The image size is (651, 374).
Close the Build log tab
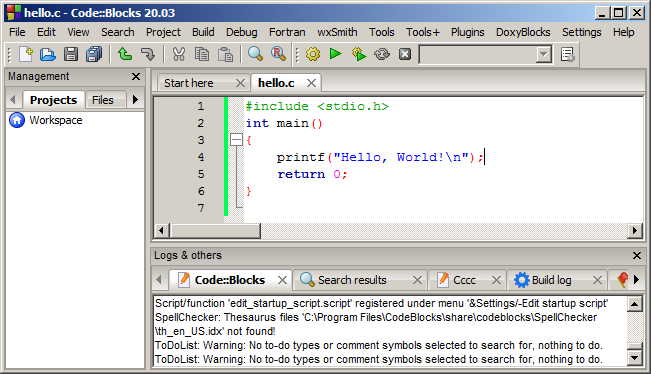[x=597, y=280]
